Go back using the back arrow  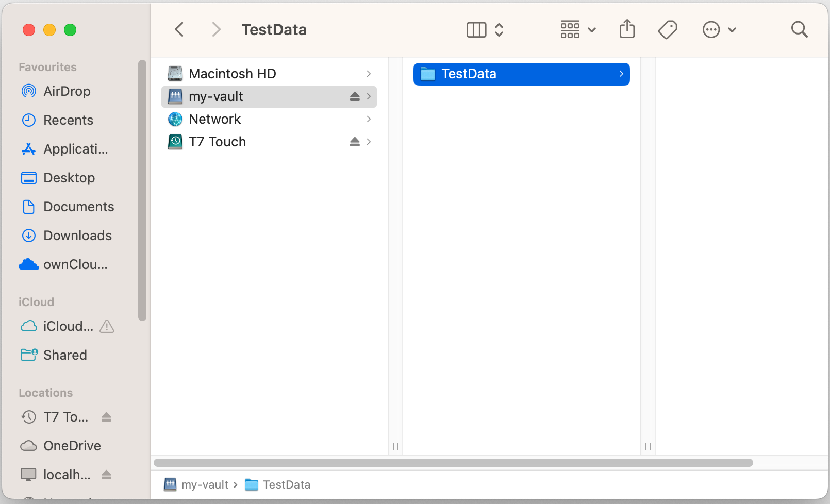tap(179, 29)
